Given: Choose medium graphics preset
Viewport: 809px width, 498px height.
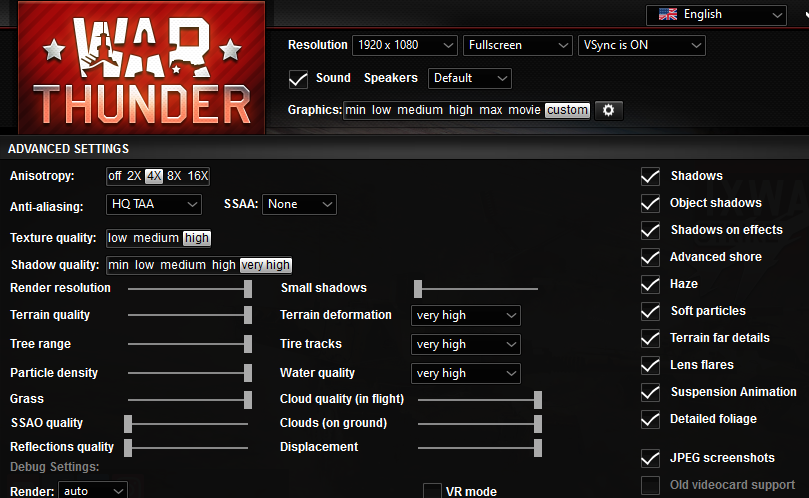Looking at the screenshot, I should (x=420, y=110).
